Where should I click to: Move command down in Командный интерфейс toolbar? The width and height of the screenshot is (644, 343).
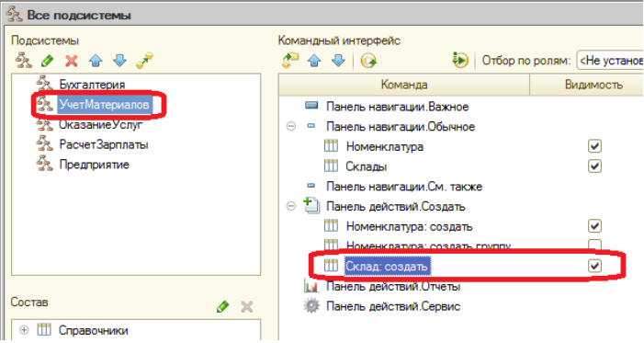(338, 61)
